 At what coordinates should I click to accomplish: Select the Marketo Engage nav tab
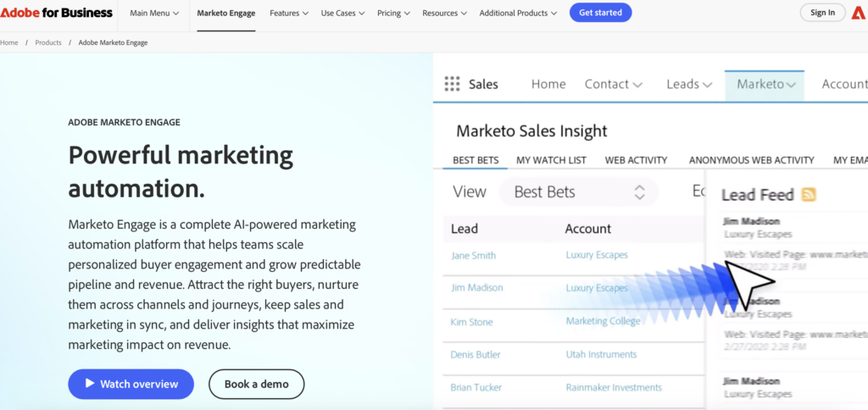click(227, 14)
